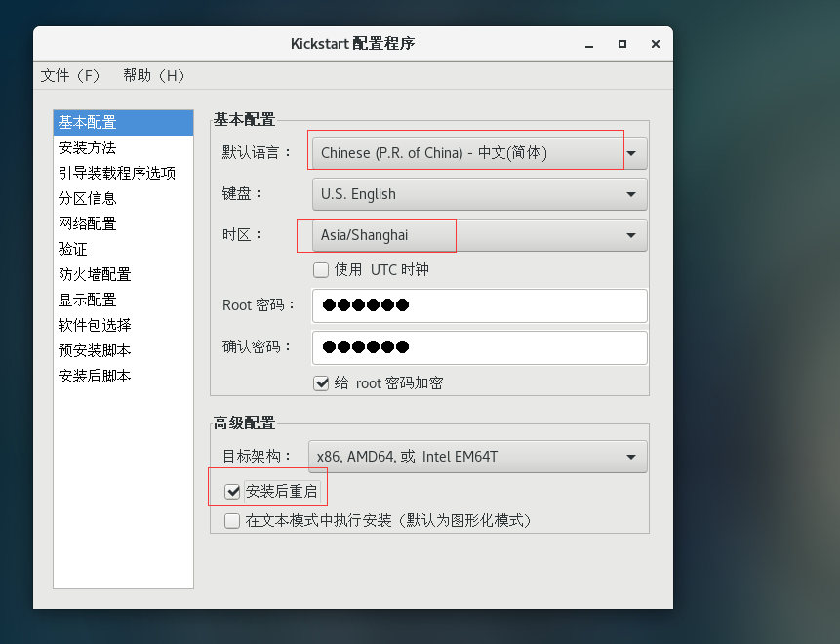The height and width of the screenshot is (644, 840).
Task: Enable 在文本模式中执行安装 checkbox
Action: pyautogui.click(x=232, y=521)
